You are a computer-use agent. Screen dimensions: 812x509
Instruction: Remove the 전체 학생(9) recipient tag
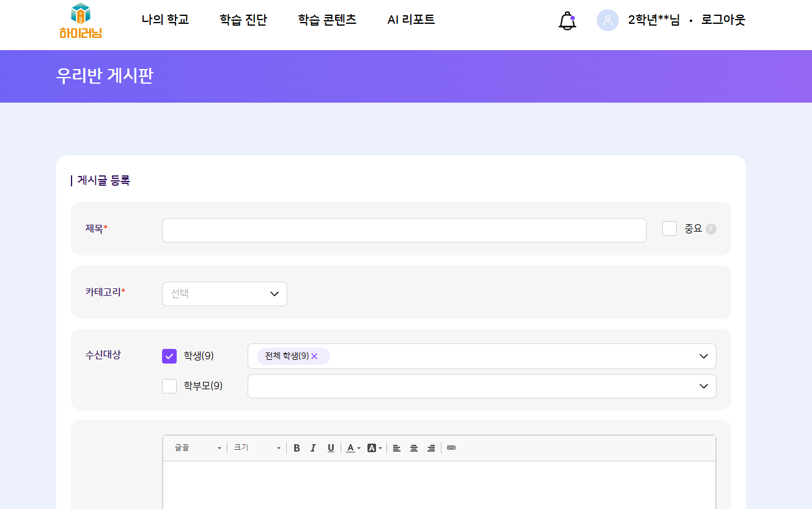pyautogui.click(x=314, y=356)
